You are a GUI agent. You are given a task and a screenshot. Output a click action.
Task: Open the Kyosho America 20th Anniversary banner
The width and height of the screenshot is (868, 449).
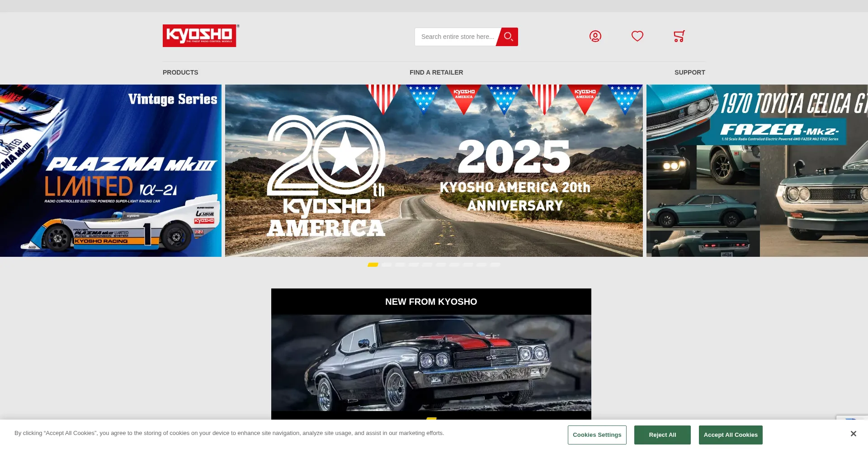pos(434,170)
